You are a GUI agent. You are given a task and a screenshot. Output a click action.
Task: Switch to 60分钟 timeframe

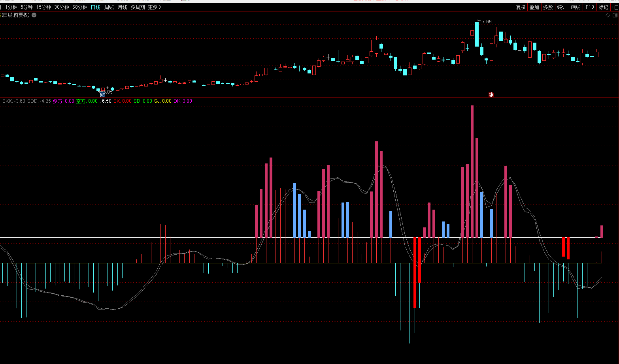pyautogui.click(x=79, y=7)
